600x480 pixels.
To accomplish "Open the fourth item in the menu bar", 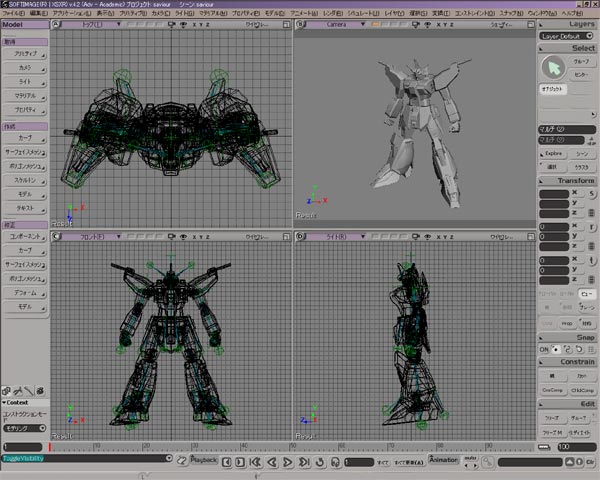I will pos(105,13).
